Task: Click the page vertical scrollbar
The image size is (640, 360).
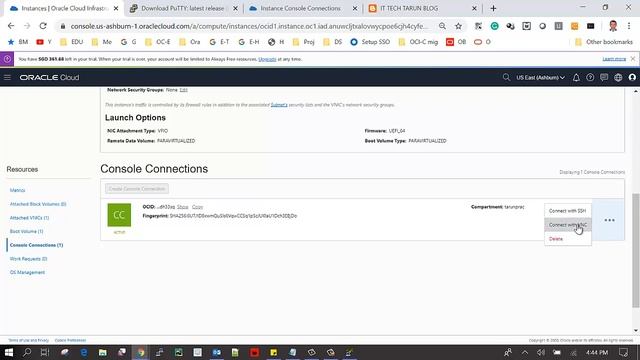Action: tap(636, 250)
